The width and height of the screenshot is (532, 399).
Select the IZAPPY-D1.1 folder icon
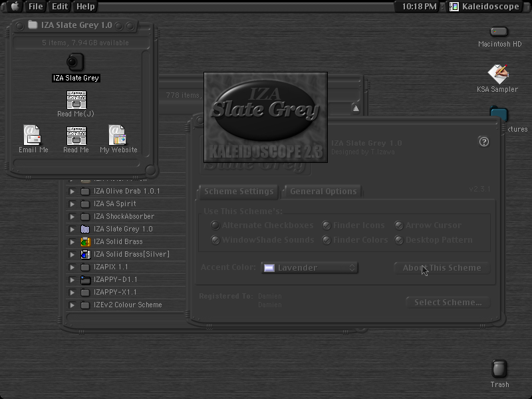tap(86, 279)
